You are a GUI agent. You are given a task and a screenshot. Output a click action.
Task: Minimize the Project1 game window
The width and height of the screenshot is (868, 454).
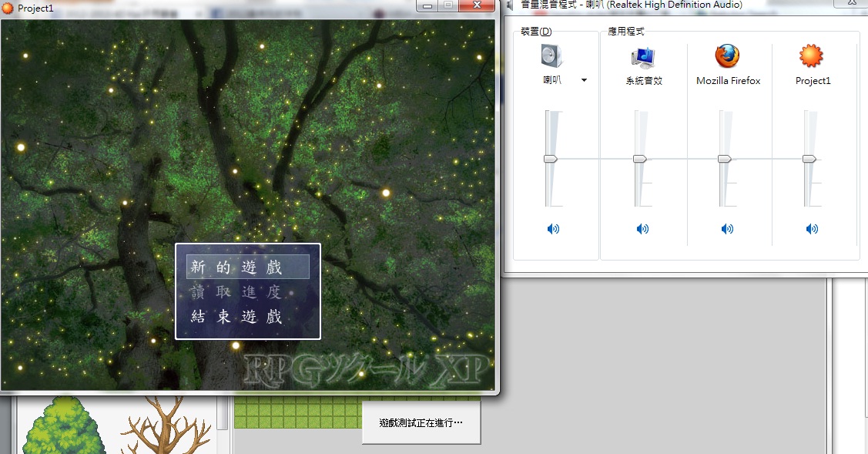427,5
